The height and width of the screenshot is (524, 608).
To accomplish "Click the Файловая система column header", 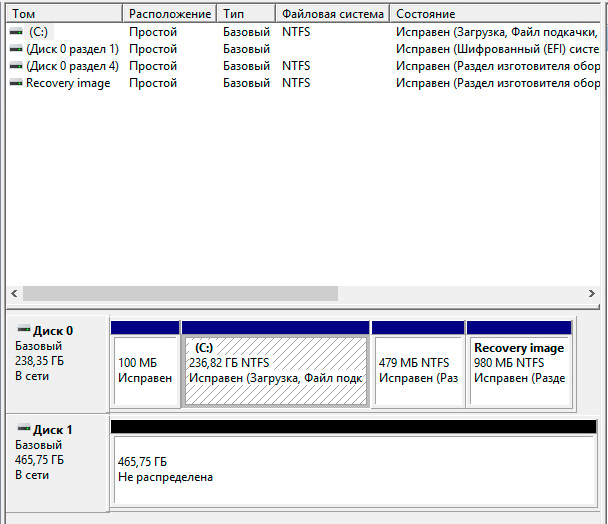I will [333, 14].
